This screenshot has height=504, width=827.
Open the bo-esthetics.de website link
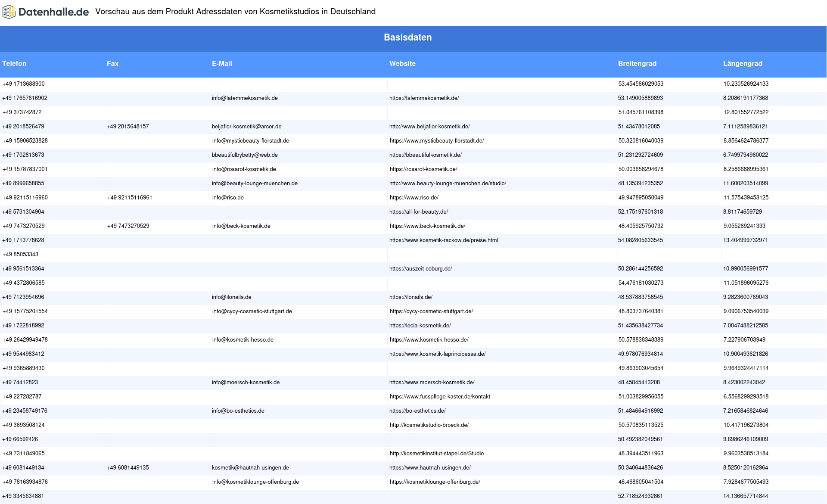(x=417, y=411)
